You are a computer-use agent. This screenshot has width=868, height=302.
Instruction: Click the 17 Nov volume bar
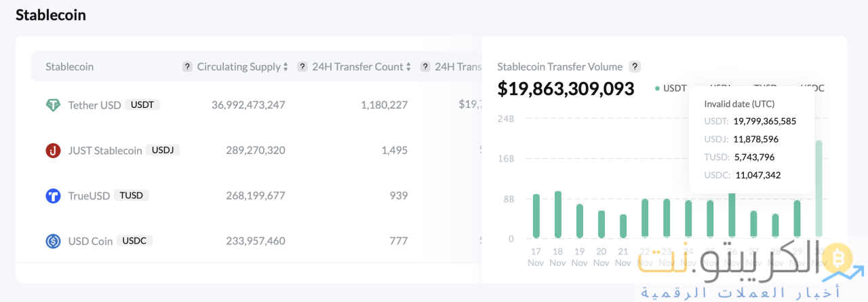point(536,216)
